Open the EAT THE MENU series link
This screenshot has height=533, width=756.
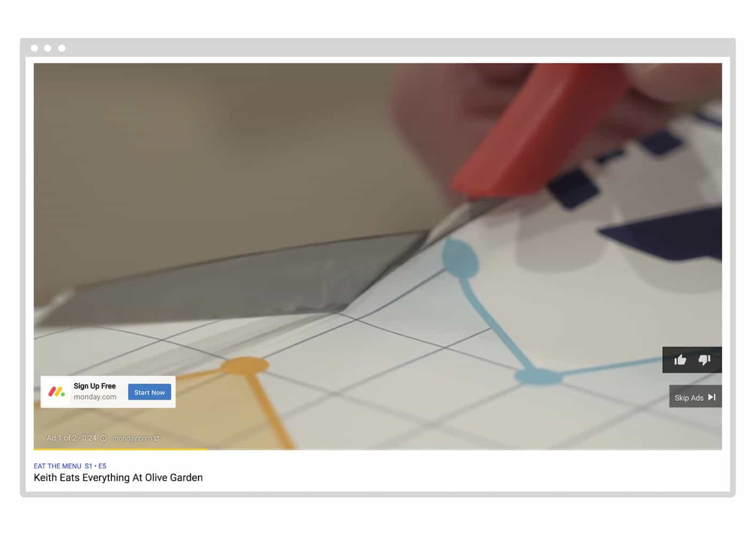tap(57, 466)
